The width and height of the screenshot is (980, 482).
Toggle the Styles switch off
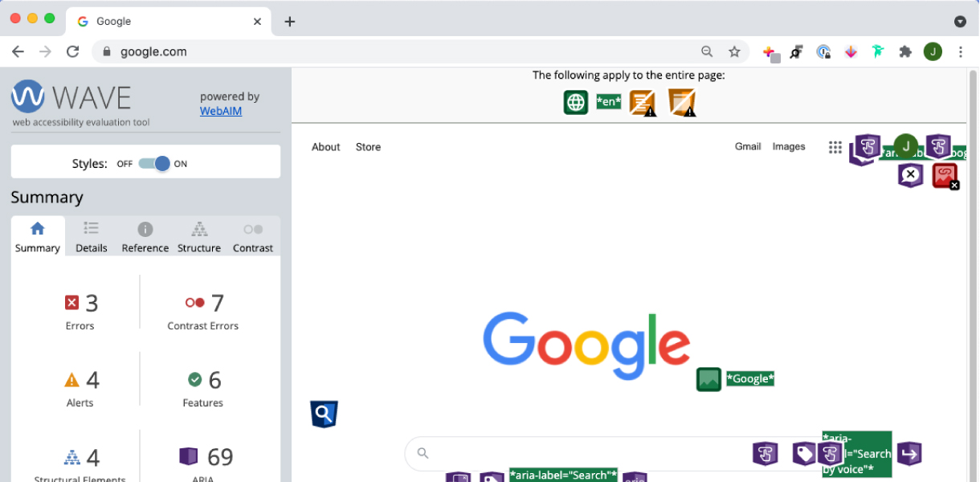pos(153,163)
